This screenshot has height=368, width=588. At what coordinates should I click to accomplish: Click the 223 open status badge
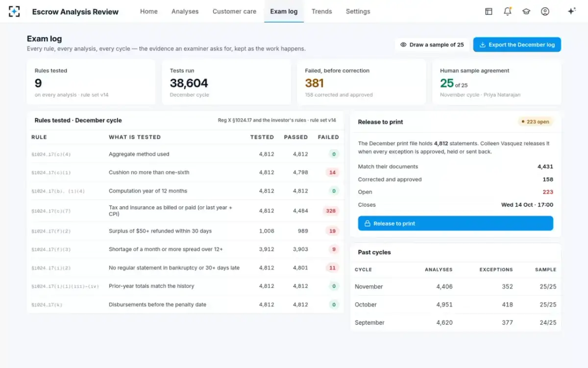[535, 122]
